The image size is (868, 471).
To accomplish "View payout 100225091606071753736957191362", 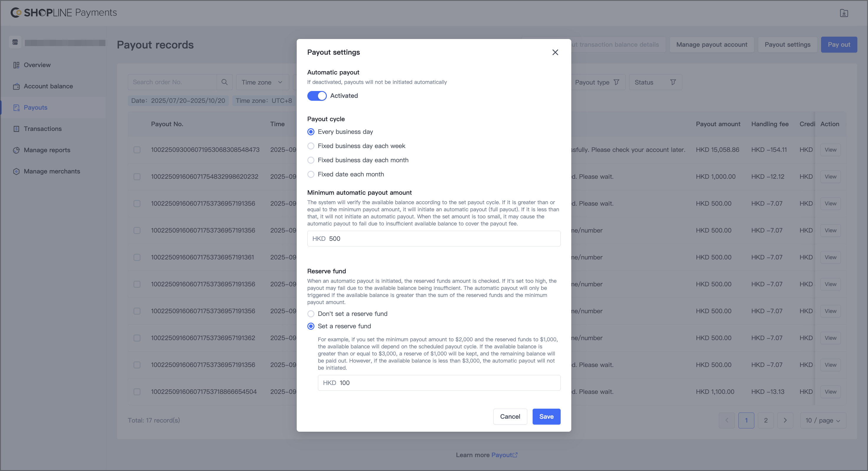I will coord(830,338).
